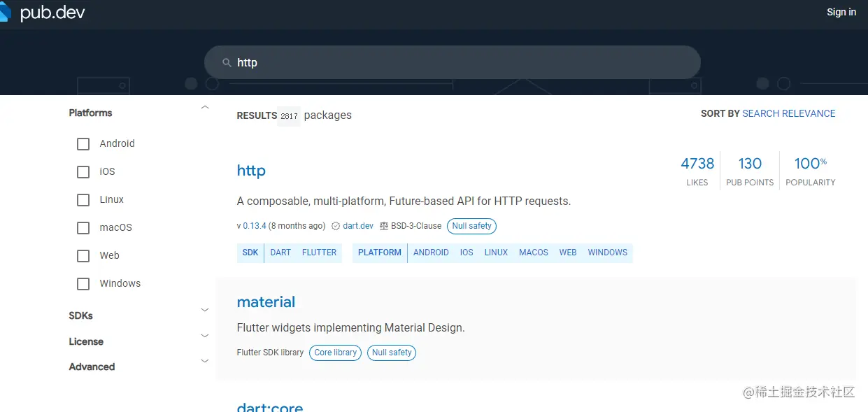Enable the Linux platform filter
The height and width of the screenshot is (412, 868).
(x=83, y=200)
